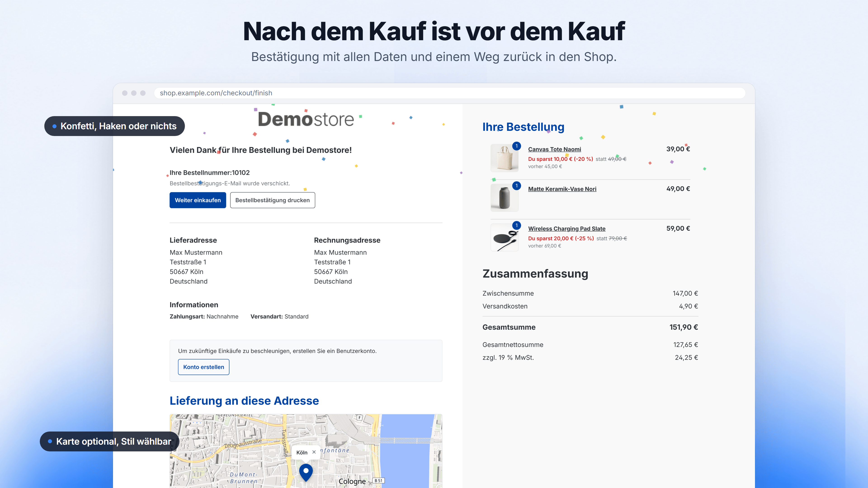Click the vase price 49,00 €
The width and height of the screenshot is (868, 488).
coord(678,189)
